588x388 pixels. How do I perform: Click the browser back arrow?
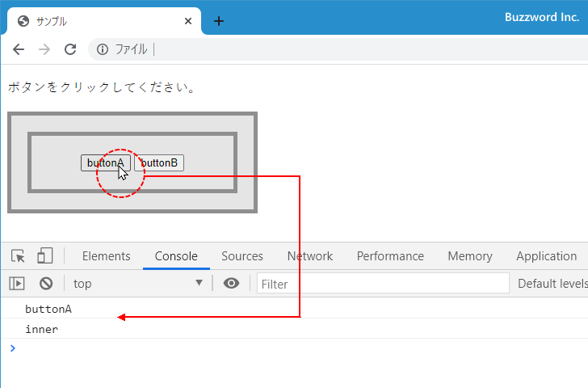pos(19,49)
